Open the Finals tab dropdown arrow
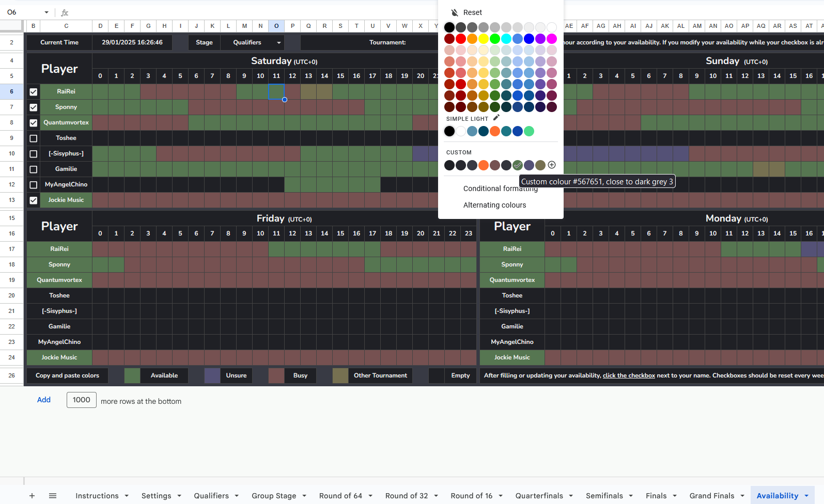The height and width of the screenshot is (504, 824). point(675,496)
